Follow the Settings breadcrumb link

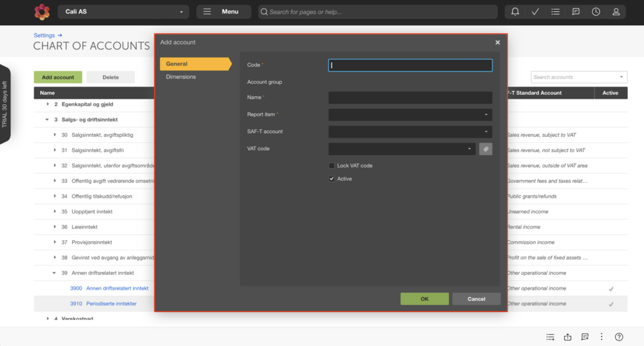click(44, 35)
